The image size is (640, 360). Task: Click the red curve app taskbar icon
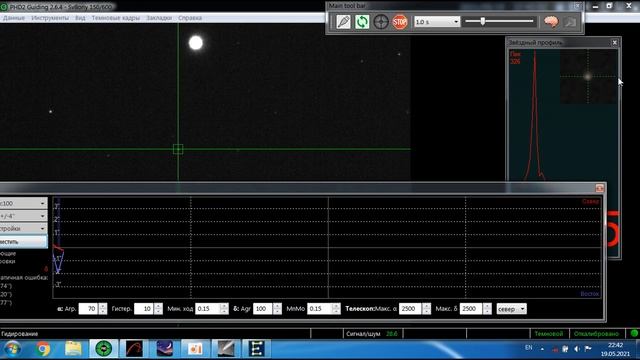coord(134,349)
